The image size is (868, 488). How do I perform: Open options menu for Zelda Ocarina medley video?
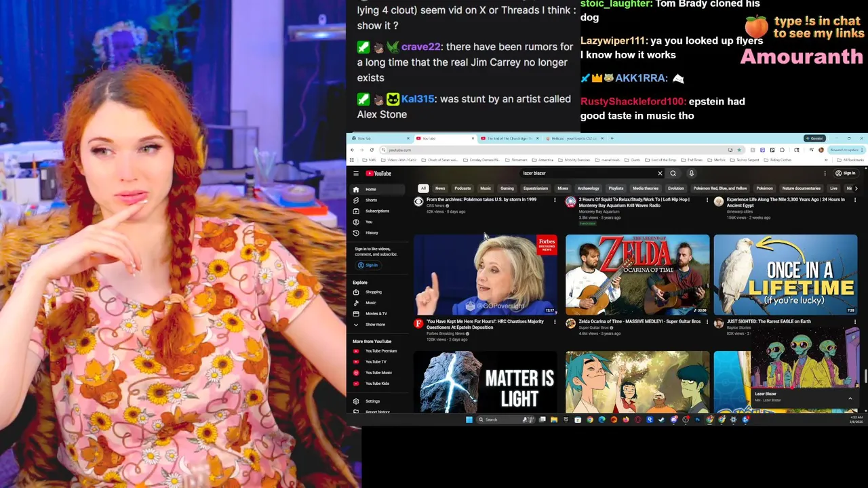(x=707, y=322)
